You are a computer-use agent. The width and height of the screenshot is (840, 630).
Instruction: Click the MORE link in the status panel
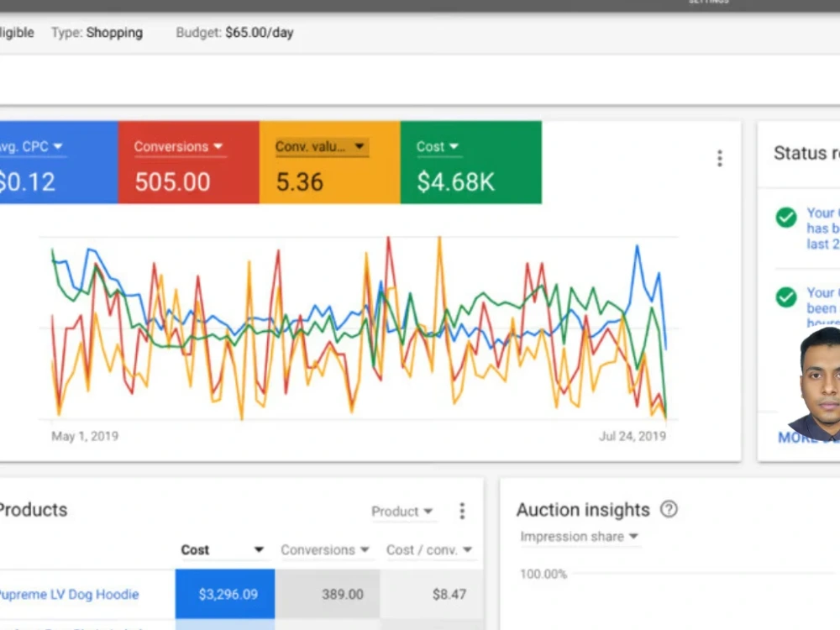click(794, 438)
